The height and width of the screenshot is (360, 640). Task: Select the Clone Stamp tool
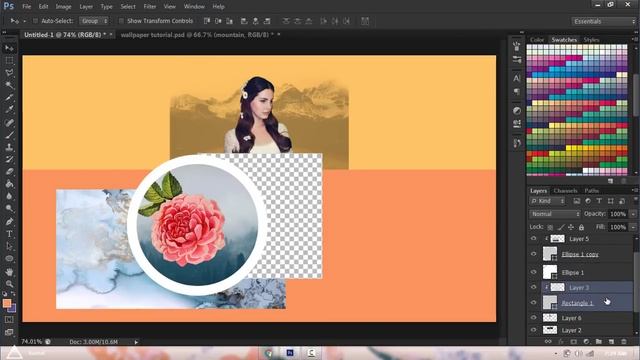tap(9, 147)
